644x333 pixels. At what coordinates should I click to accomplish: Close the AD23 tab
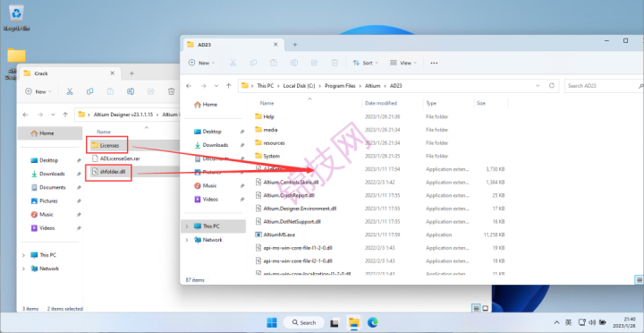point(275,45)
